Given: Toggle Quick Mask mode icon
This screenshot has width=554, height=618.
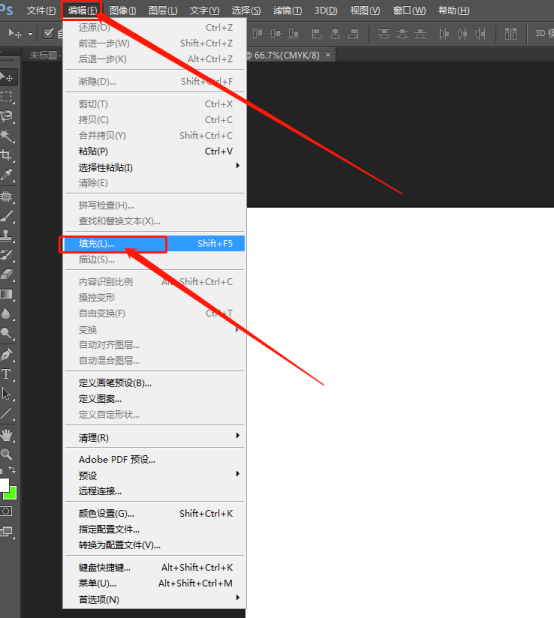Looking at the screenshot, I should (x=6, y=512).
